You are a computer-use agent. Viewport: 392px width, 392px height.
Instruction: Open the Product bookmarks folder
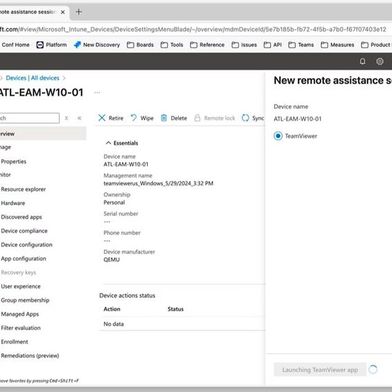(x=376, y=45)
